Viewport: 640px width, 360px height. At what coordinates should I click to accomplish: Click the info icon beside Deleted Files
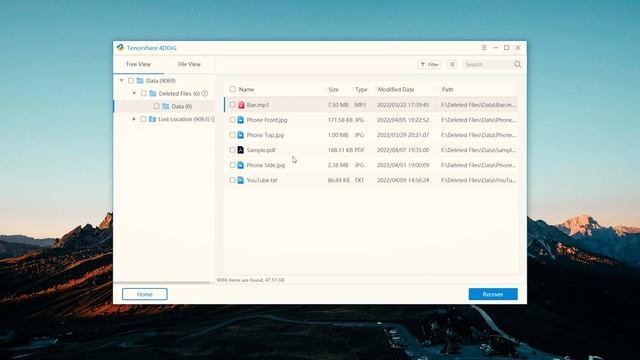click(205, 93)
